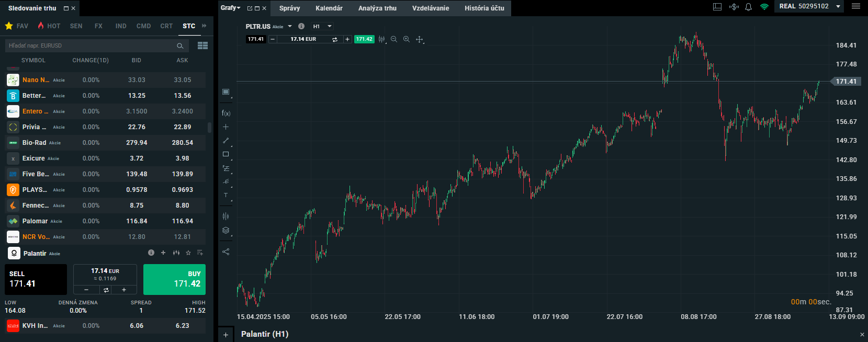Zoom out the chart with the magnifier minus icon
This screenshot has height=342, width=868.
pos(394,39)
